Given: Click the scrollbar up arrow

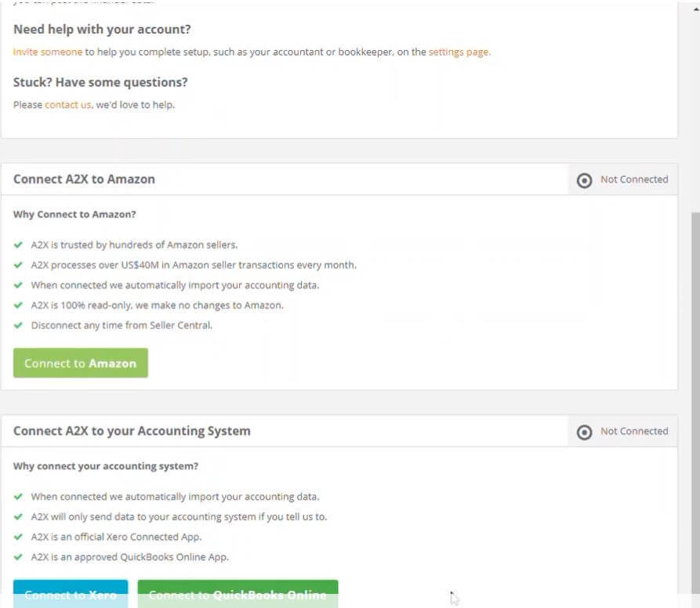Looking at the screenshot, I should coord(696,9).
